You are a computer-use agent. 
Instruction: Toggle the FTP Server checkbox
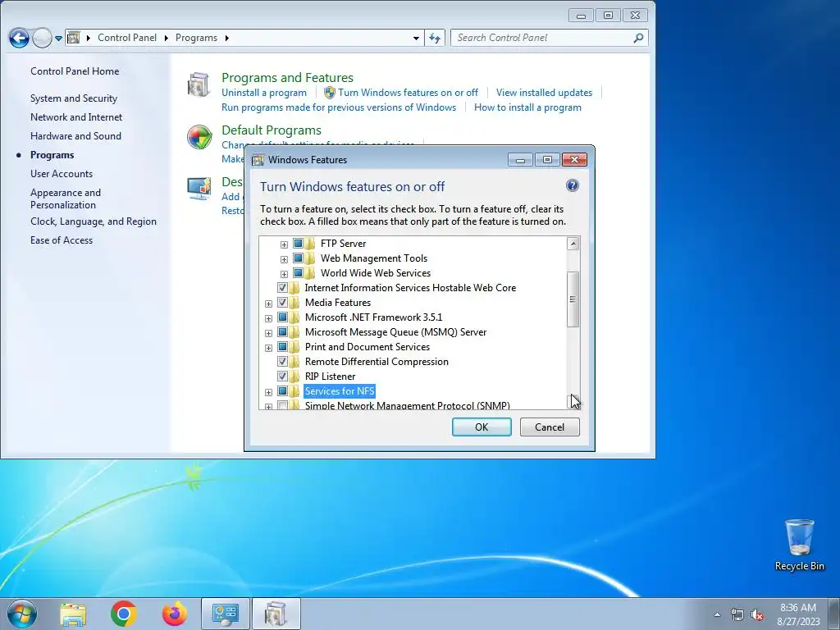click(x=298, y=244)
